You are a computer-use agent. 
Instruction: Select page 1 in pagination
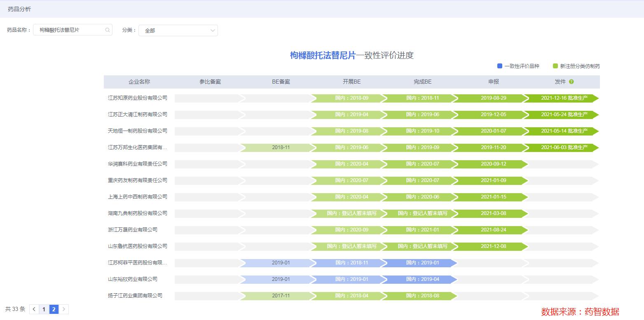[x=43, y=309]
